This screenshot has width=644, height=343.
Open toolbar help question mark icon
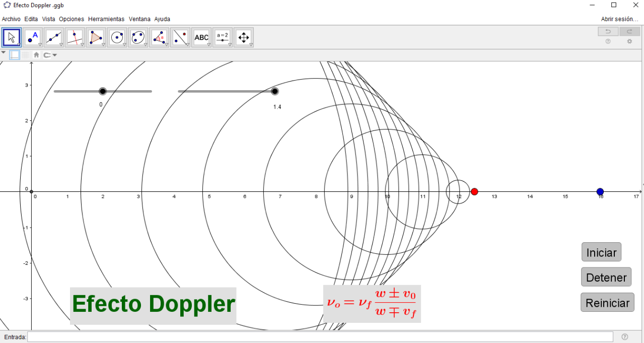click(608, 42)
